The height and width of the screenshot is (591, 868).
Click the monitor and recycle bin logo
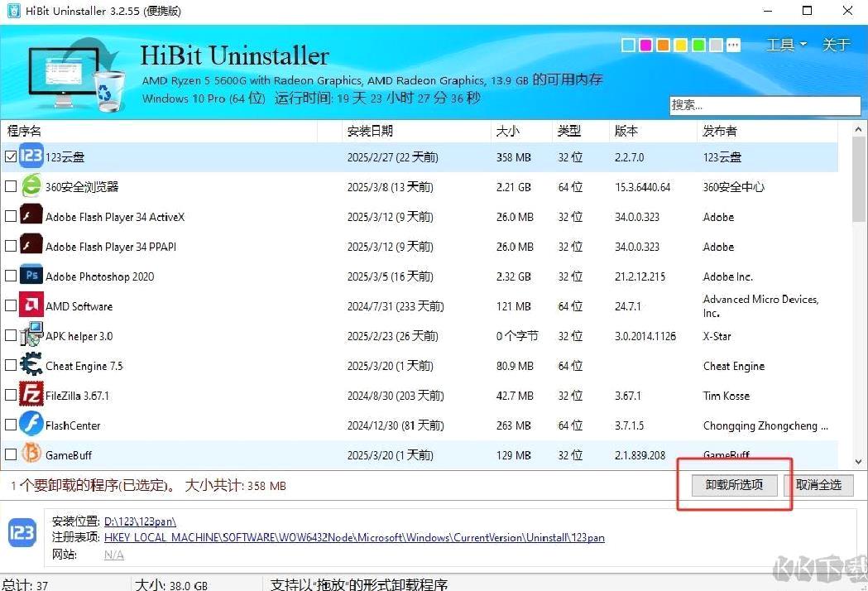click(76, 74)
